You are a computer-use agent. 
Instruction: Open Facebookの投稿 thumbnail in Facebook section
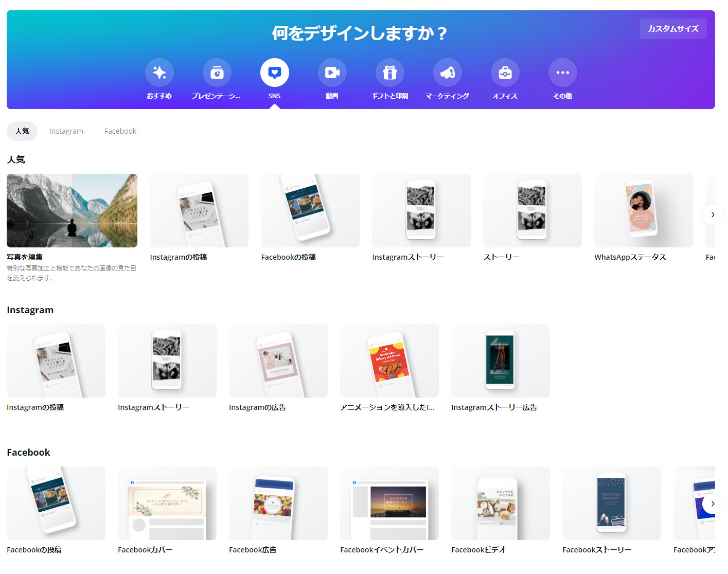56,503
